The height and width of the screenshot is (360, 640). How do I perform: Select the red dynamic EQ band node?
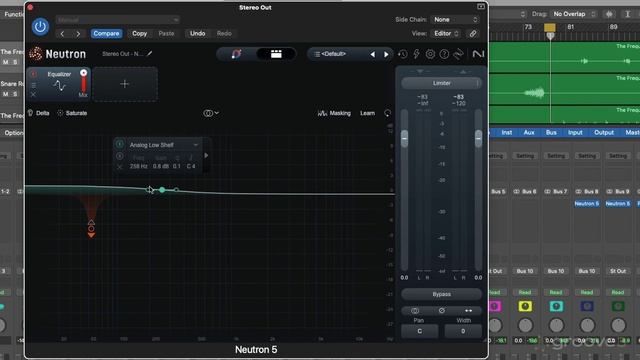91,229
